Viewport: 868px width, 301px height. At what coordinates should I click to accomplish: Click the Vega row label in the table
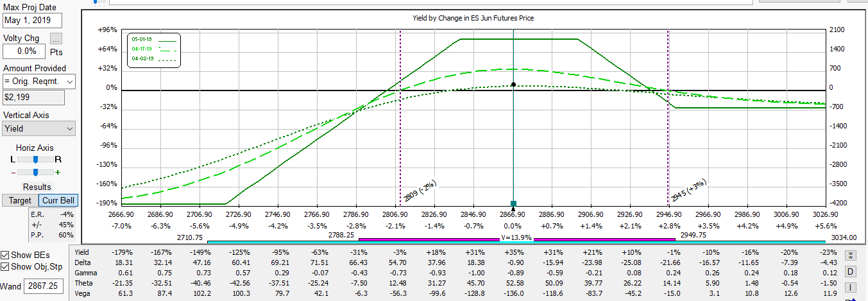pyautogui.click(x=83, y=293)
